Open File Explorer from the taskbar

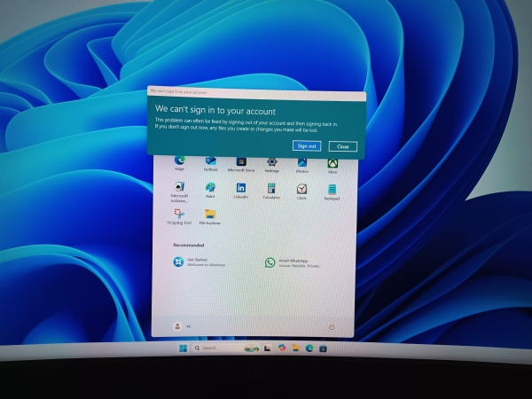pyautogui.click(x=295, y=348)
